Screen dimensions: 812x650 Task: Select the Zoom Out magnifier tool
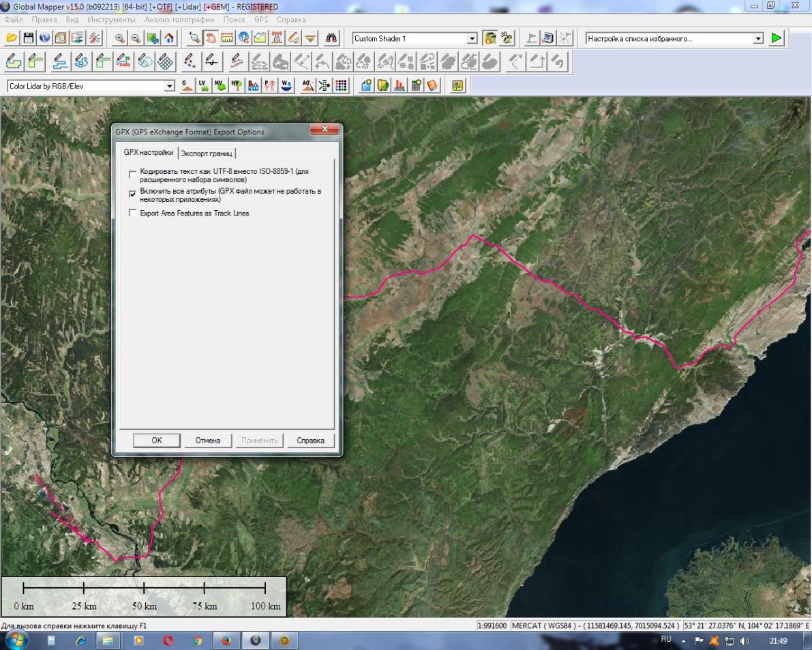point(135,39)
